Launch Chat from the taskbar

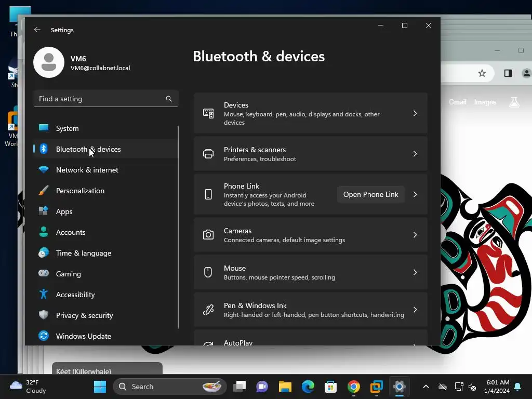[262, 387]
